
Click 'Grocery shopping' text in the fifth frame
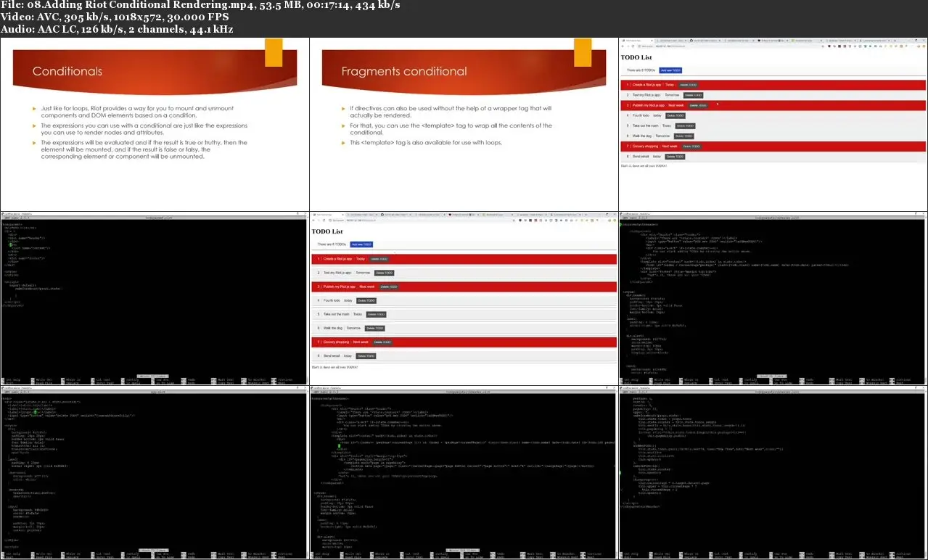(336, 342)
